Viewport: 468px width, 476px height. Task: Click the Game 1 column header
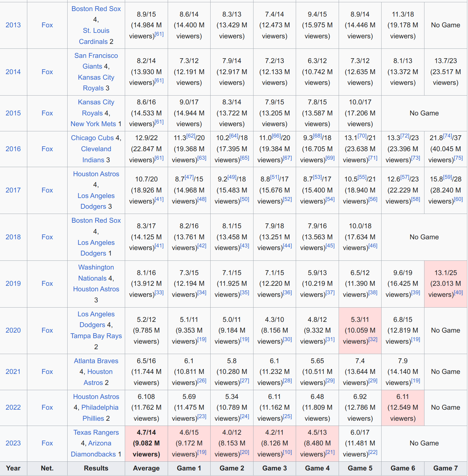click(x=189, y=468)
